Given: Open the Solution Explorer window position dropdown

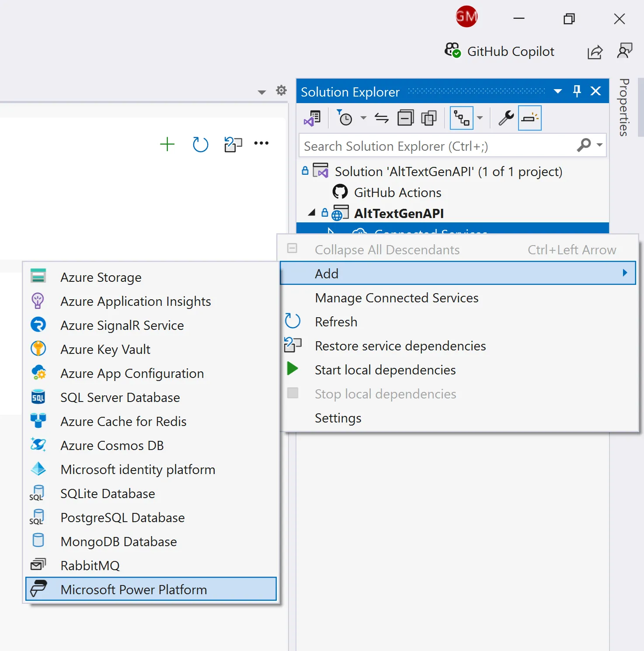Looking at the screenshot, I should 558,91.
